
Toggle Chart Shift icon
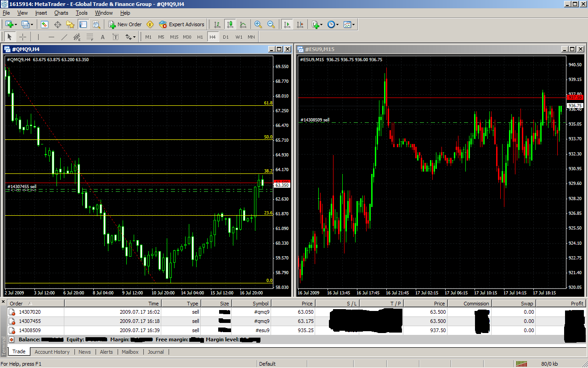300,24
